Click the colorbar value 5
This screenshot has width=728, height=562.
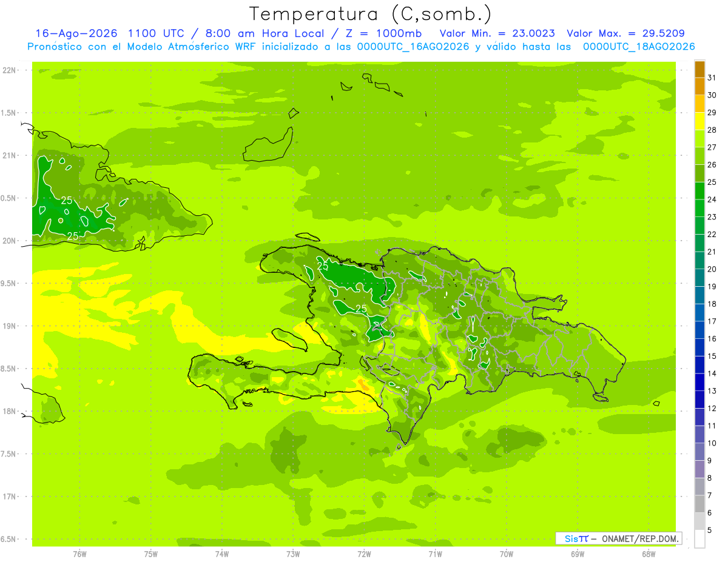click(x=709, y=530)
